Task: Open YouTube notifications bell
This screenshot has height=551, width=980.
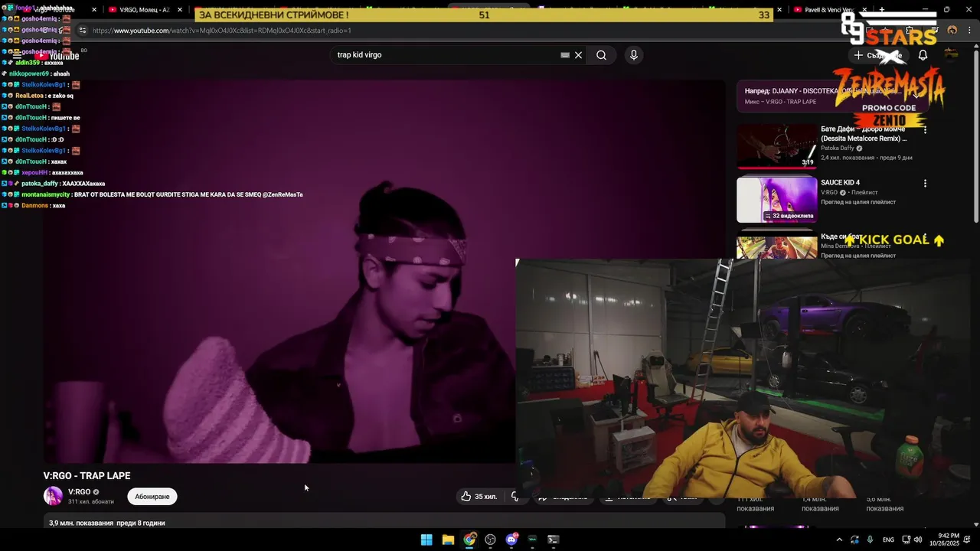Action: point(923,55)
